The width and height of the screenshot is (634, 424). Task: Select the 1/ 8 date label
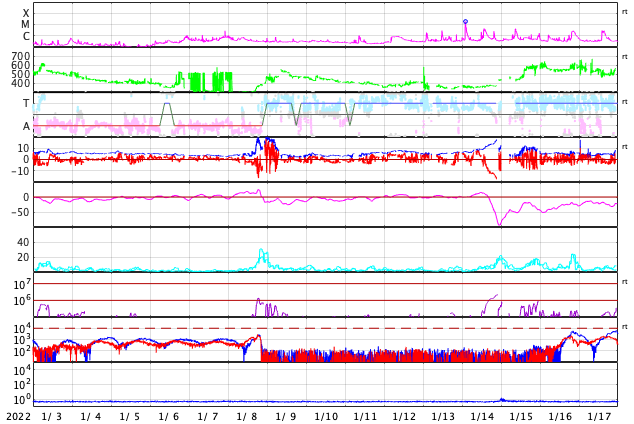247,416
